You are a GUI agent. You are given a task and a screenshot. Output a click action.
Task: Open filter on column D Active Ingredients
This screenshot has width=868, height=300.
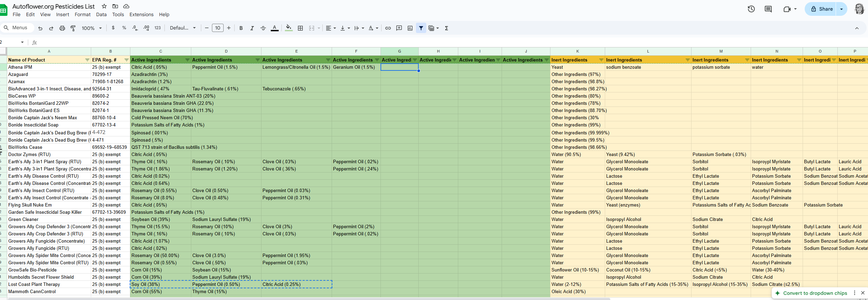click(257, 60)
